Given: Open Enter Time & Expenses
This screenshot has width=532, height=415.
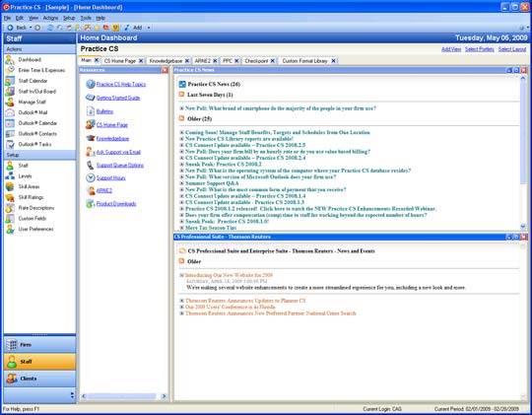Looking at the screenshot, I should click(x=34, y=70).
